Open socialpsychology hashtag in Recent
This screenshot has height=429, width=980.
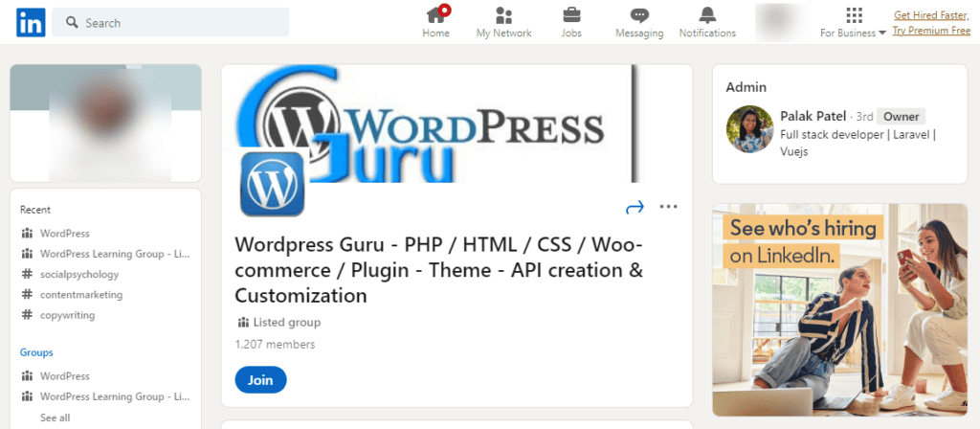click(x=78, y=274)
